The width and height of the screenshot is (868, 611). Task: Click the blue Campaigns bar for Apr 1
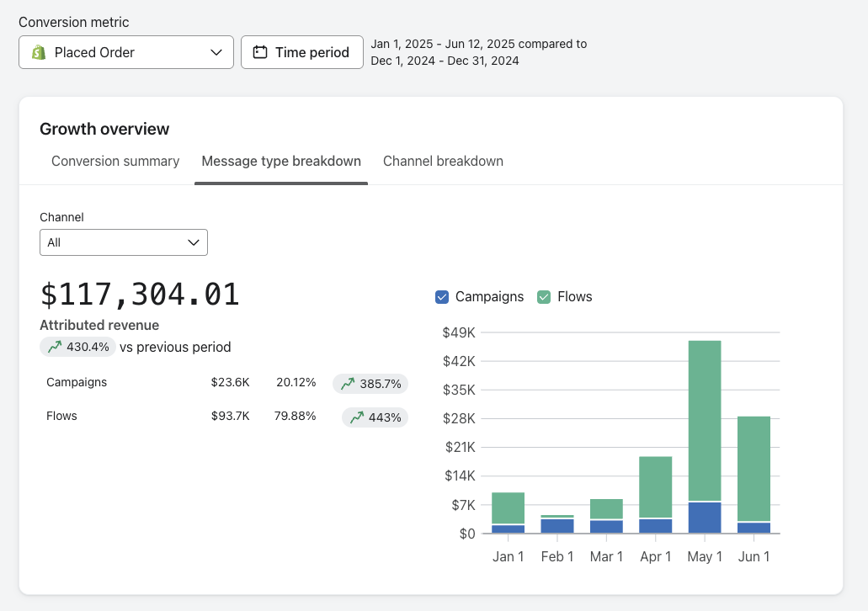656,526
